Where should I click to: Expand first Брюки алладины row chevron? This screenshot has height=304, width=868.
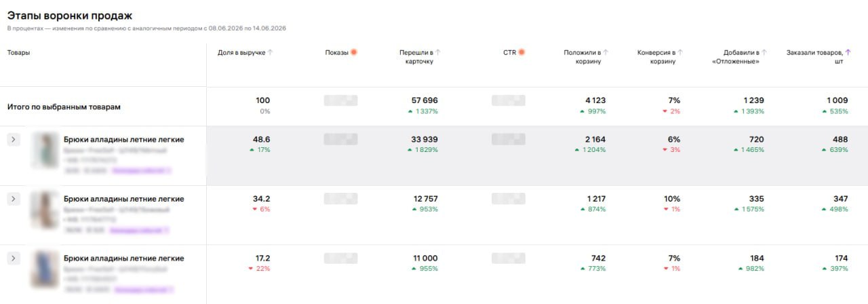click(14, 139)
